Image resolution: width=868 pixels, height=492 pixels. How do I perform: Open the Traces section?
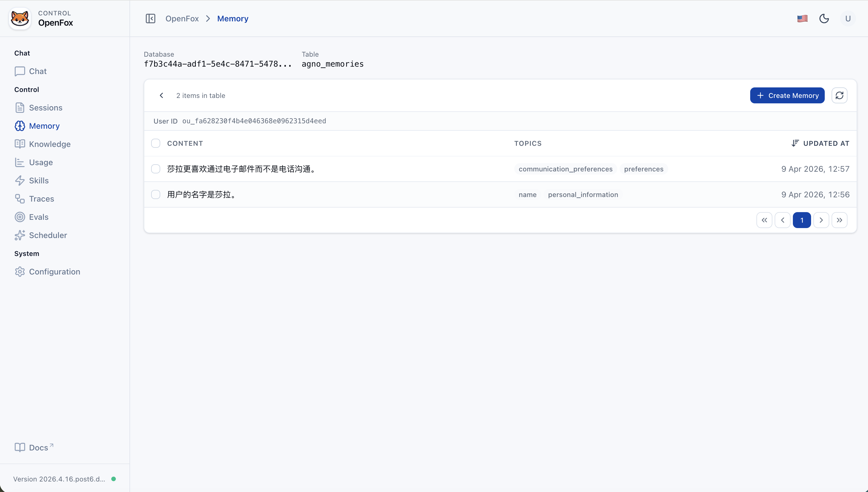(42, 199)
